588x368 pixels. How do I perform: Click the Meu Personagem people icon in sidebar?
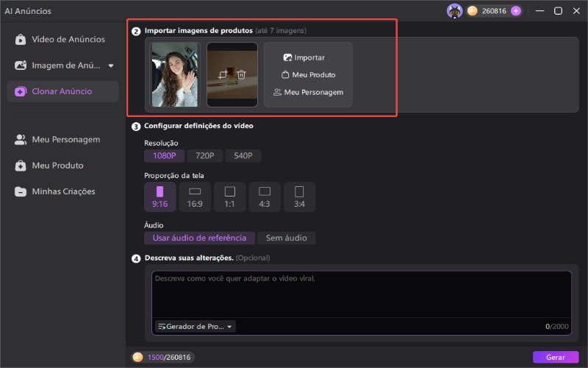coord(21,140)
